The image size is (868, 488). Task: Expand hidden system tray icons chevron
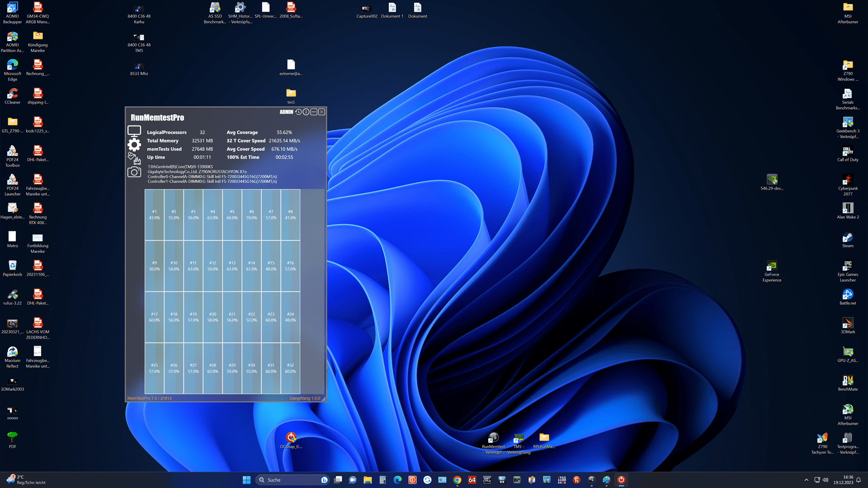point(807,480)
